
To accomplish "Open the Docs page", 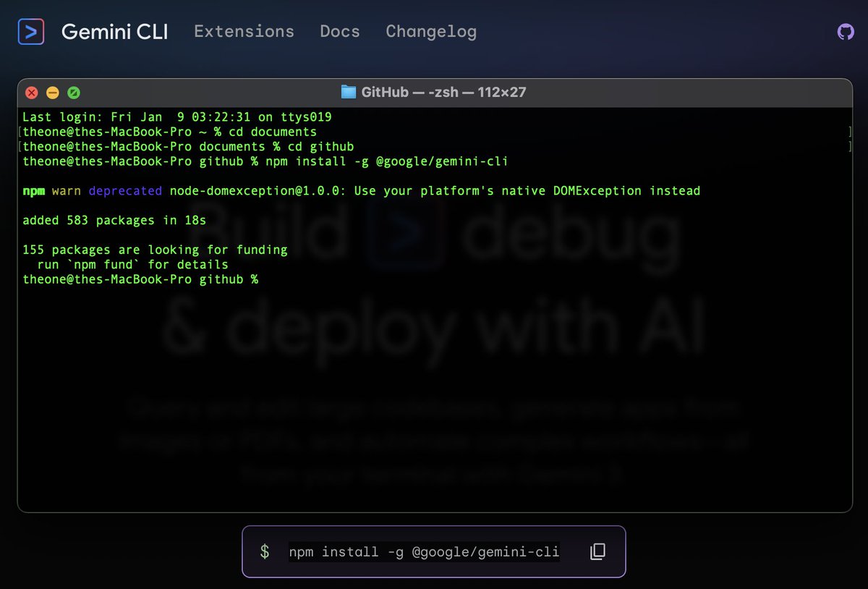I will click(340, 32).
